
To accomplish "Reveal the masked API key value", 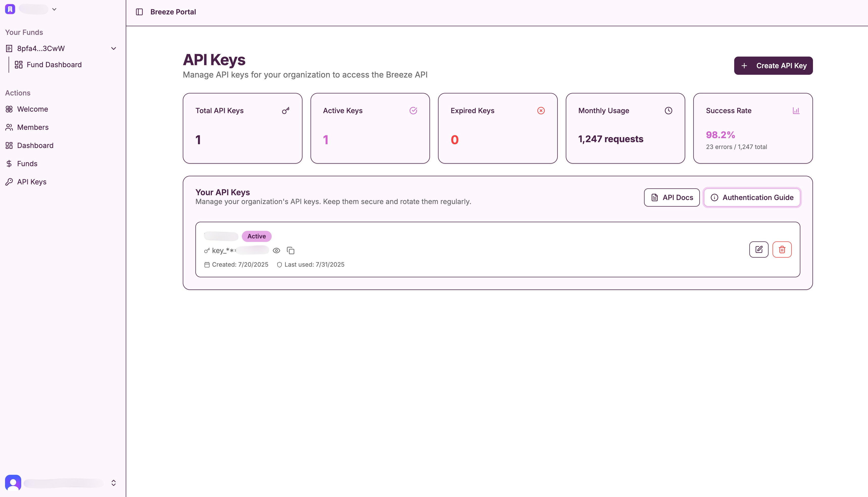I will [276, 250].
